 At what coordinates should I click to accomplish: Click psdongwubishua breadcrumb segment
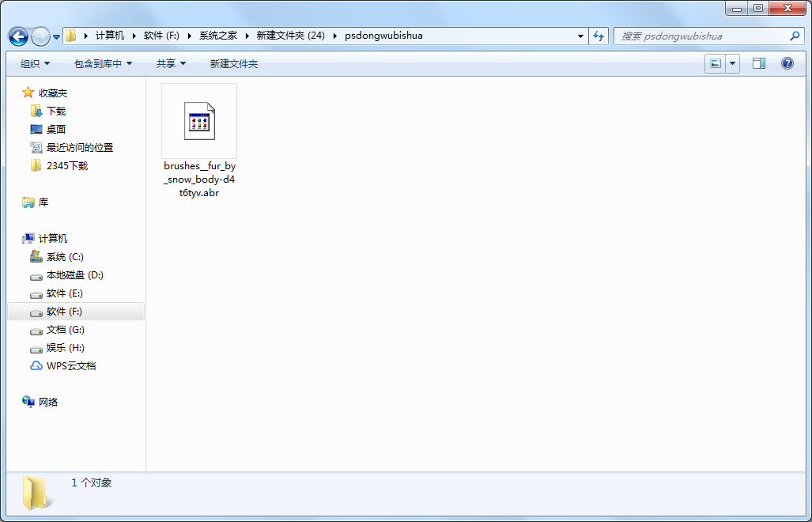[383, 36]
